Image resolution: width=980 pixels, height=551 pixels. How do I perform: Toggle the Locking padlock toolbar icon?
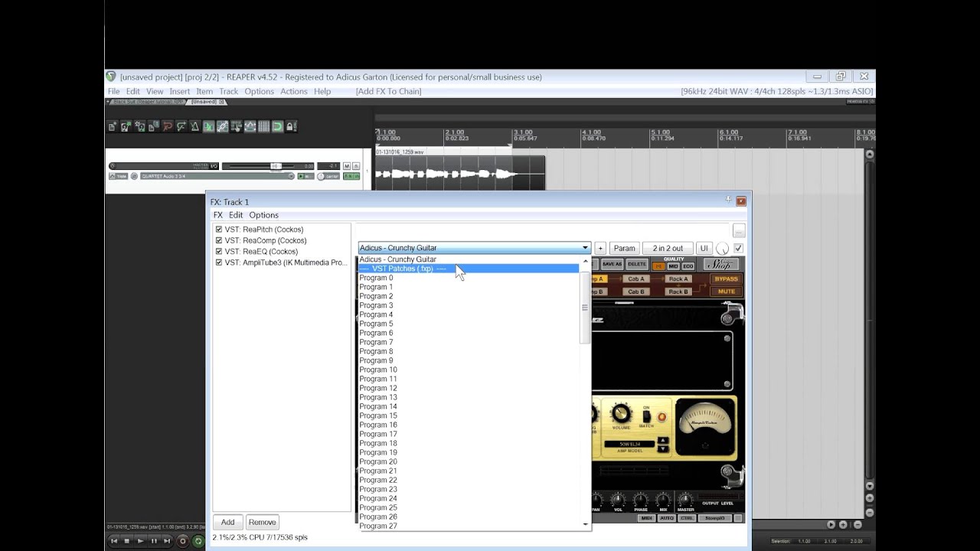(291, 126)
